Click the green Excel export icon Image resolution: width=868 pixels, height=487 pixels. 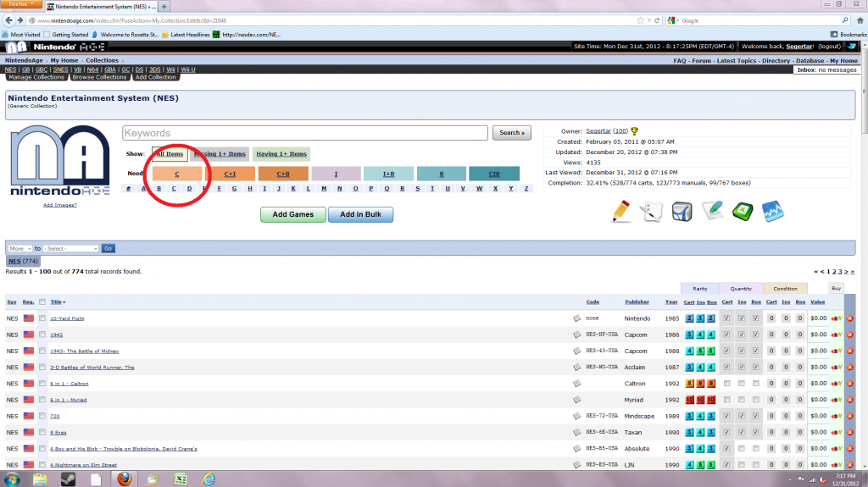[742, 212]
